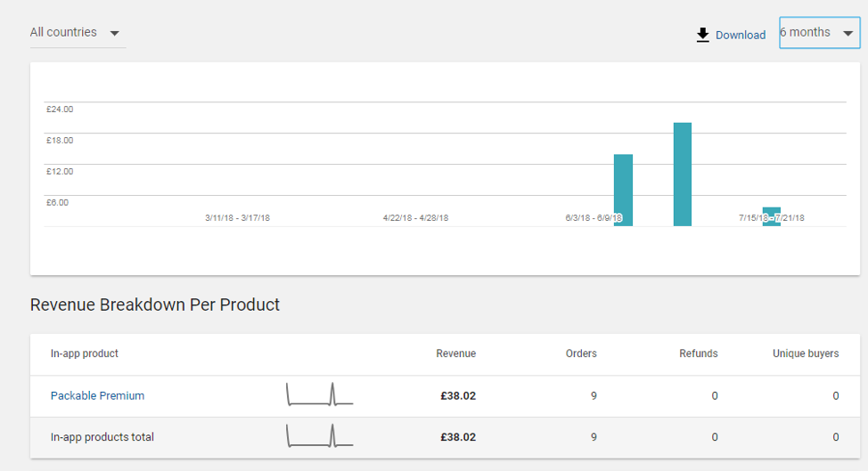Click the Unique buyers column header
This screenshot has height=471, width=868.
pyautogui.click(x=806, y=353)
